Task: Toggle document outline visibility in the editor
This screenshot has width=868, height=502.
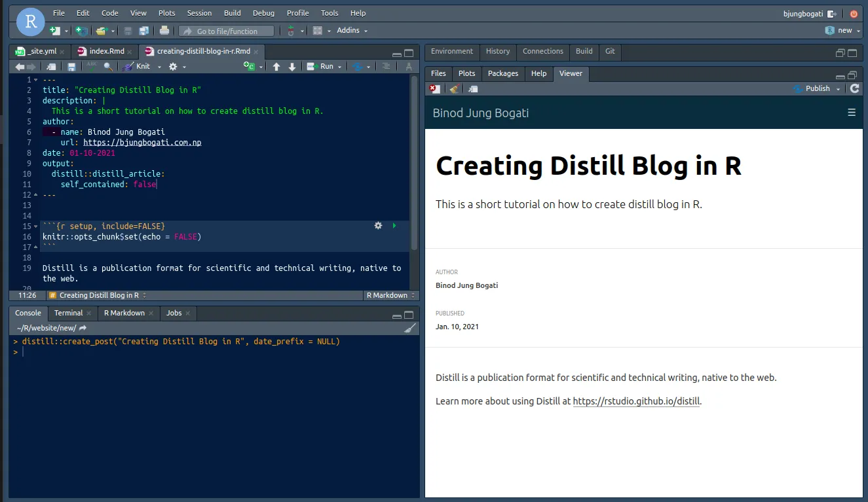Action: click(387, 66)
